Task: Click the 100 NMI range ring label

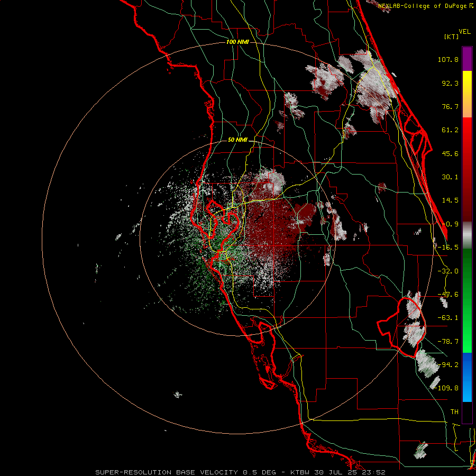Action: tap(237, 42)
